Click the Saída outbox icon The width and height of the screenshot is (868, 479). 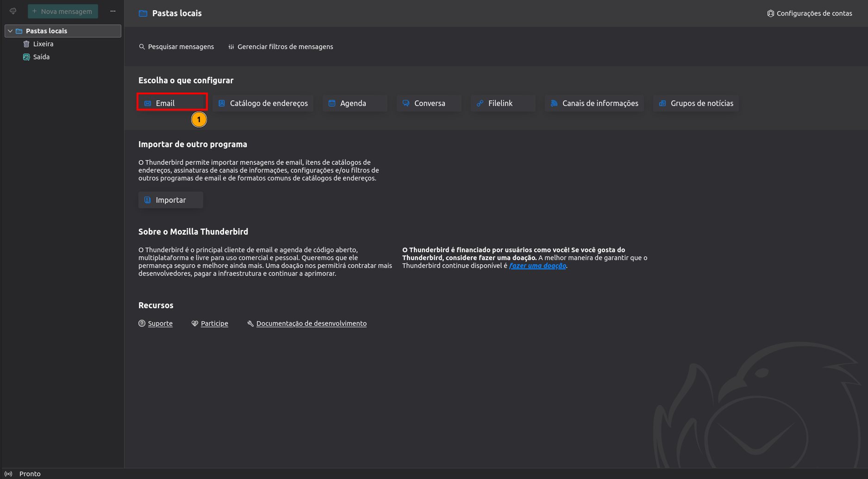click(26, 57)
